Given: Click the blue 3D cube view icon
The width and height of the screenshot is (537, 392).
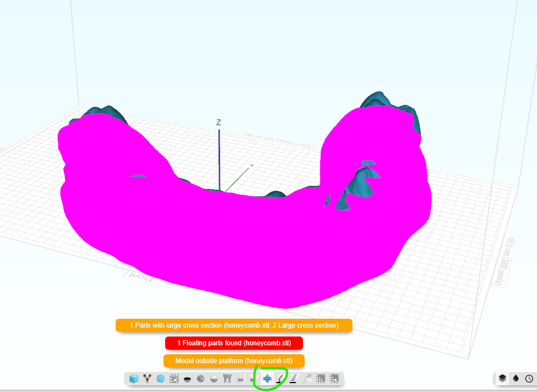Looking at the screenshot, I should [x=133, y=379].
